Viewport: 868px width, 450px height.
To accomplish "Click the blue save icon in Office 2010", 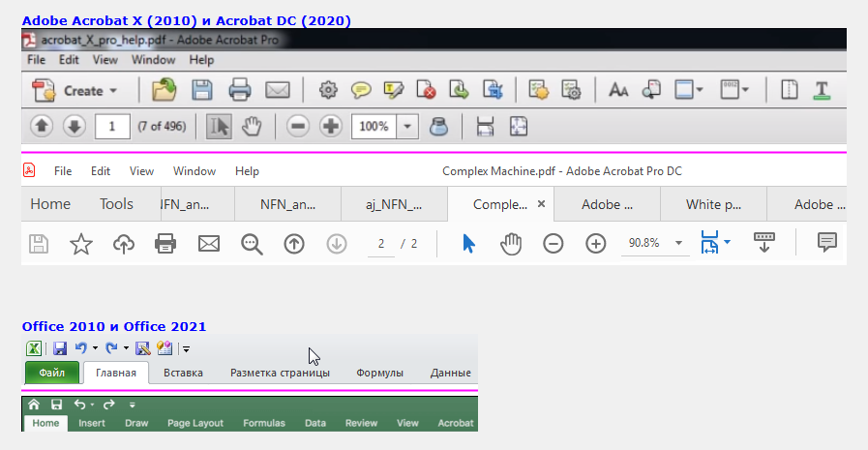I will click(x=60, y=348).
